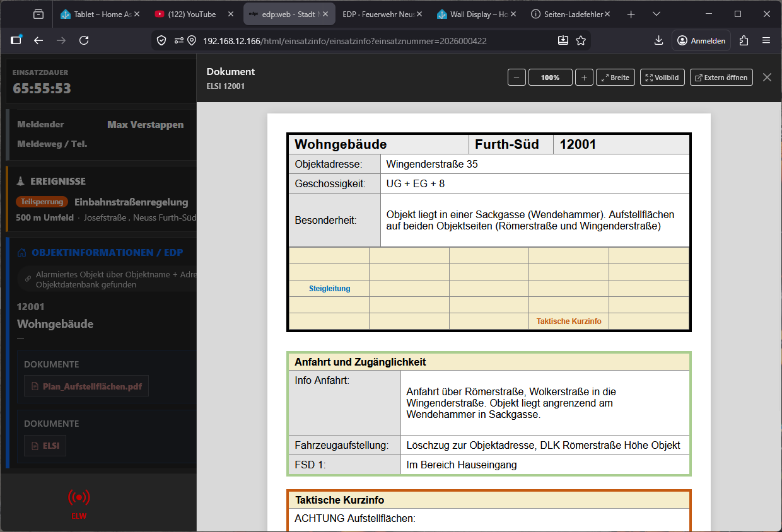Open the ELSI document
Screen dimensions: 782x532
(45, 446)
